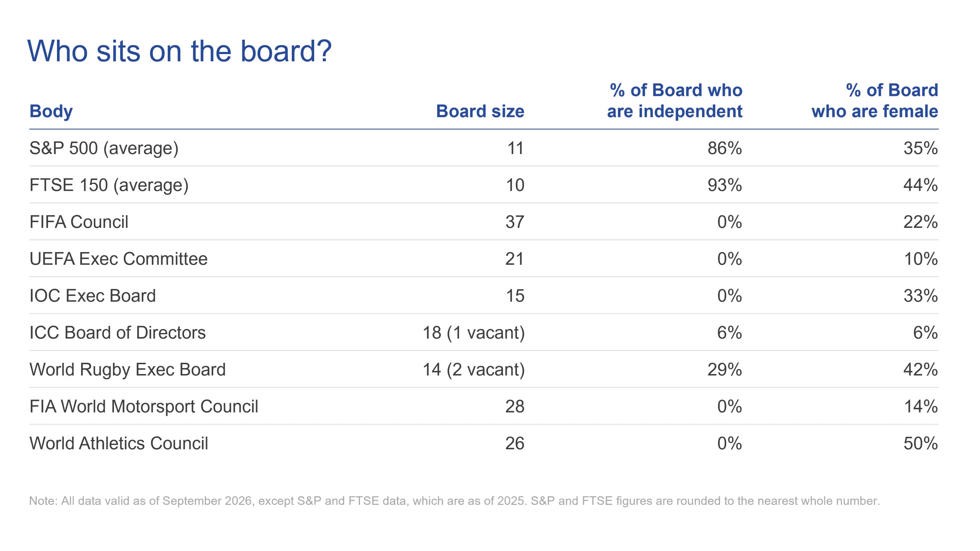Click the 'ICC Board of Directors' label
Image resolution: width=980 pixels, height=551 pixels.
tap(118, 333)
